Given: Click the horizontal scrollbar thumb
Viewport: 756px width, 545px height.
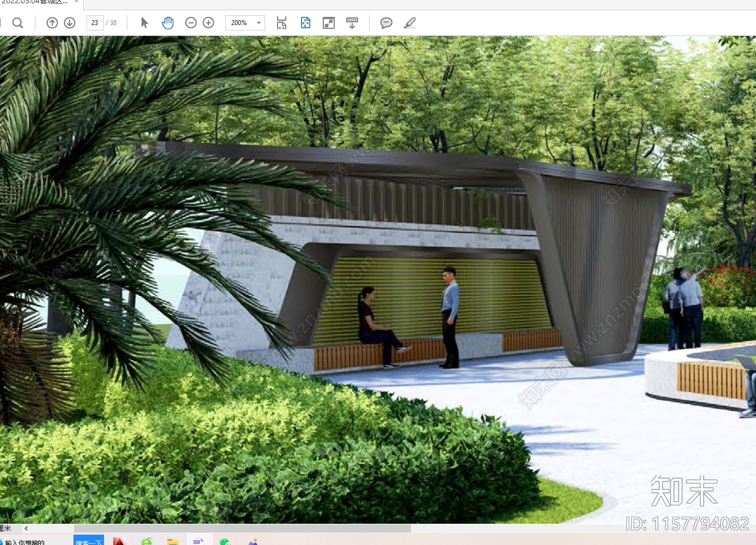Looking at the screenshot, I should click(242, 528).
